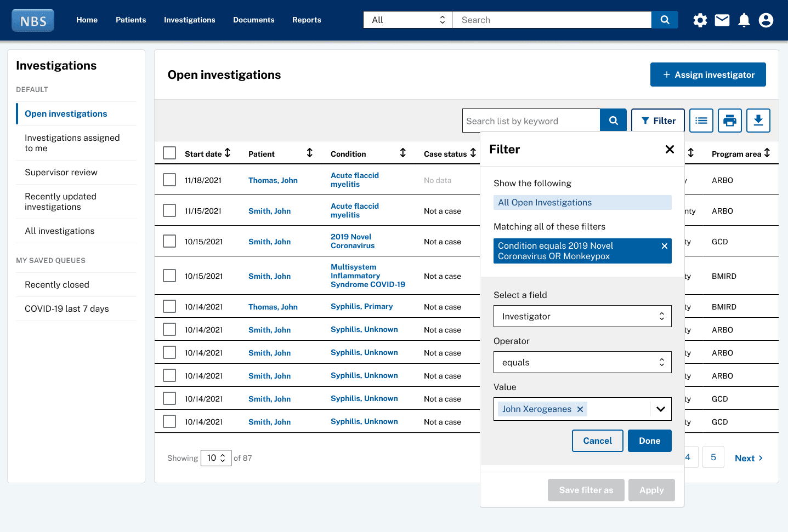788x532 pixels.
Task: Close the Filter panel
Action: pos(670,149)
